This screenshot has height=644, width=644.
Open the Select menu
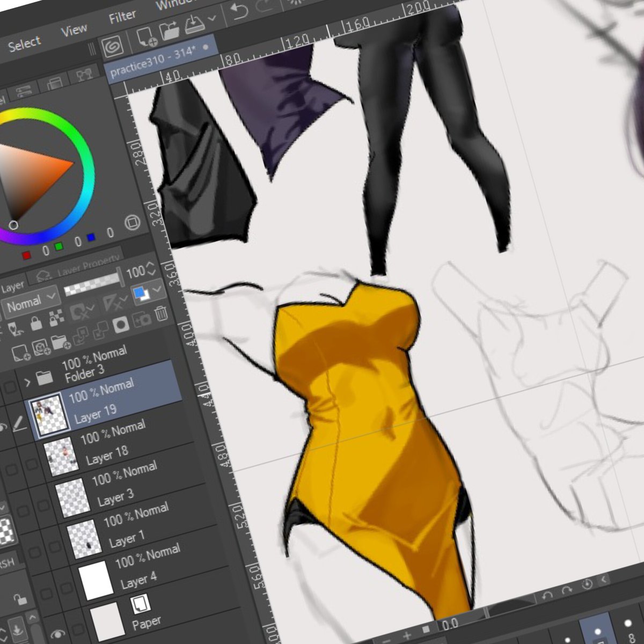[24, 45]
